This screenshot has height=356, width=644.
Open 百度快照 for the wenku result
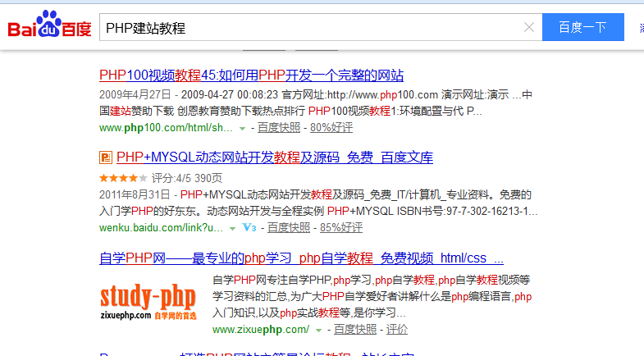click(x=289, y=227)
